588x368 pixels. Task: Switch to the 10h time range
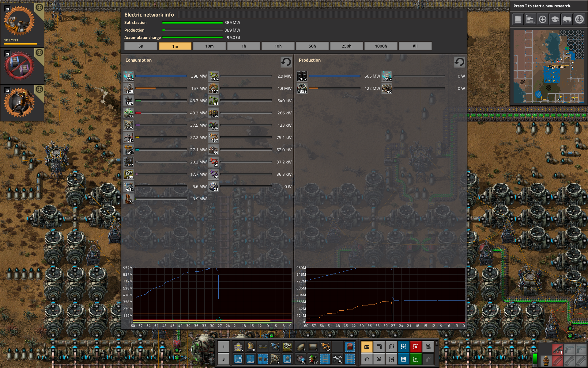(x=278, y=46)
